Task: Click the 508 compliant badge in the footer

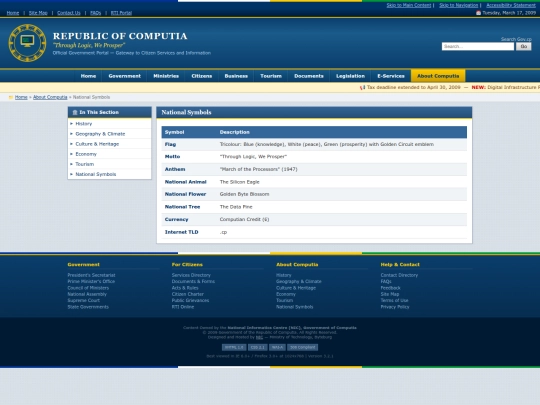Action: tap(302, 347)
